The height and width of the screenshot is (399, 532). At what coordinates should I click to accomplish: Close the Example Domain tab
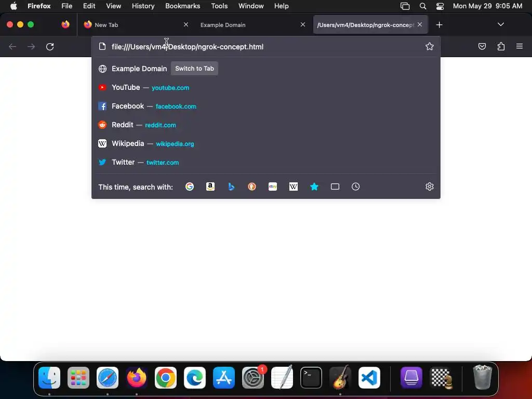click(x=303, y=24)
